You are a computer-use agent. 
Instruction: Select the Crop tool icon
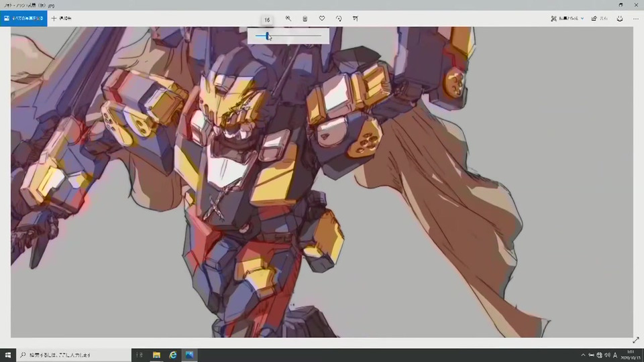[356, 19]
